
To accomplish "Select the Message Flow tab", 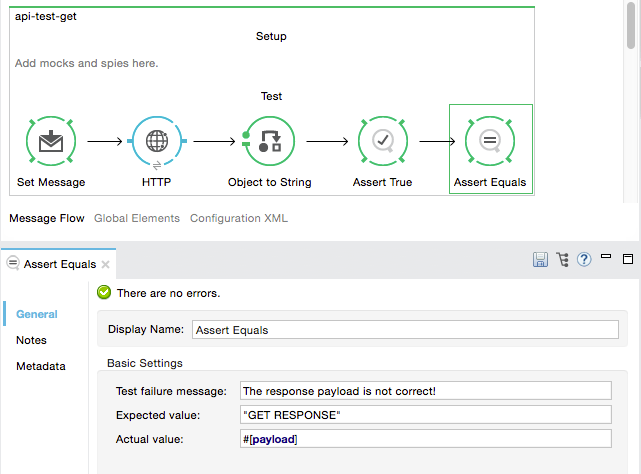I will point(47,218).
